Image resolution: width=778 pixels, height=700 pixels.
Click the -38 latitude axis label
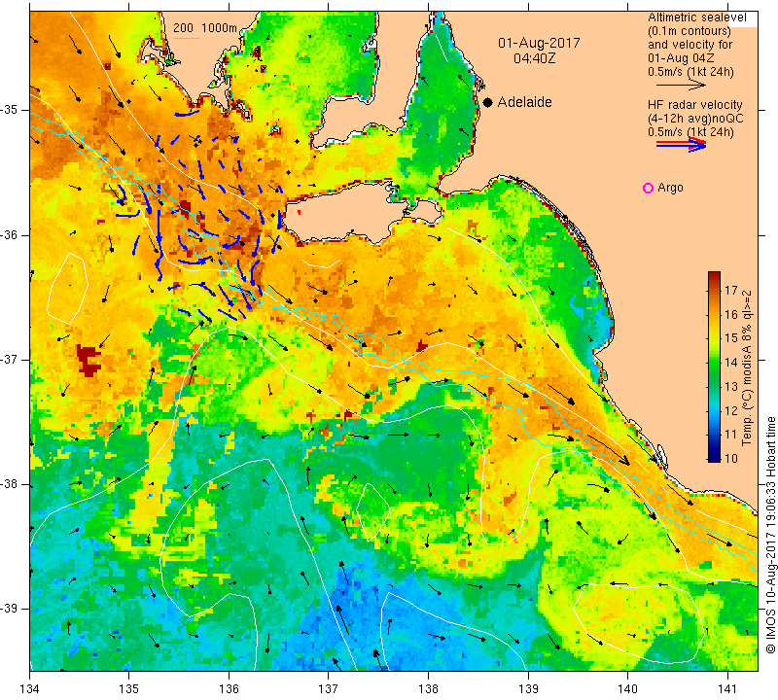coord(10,484)
